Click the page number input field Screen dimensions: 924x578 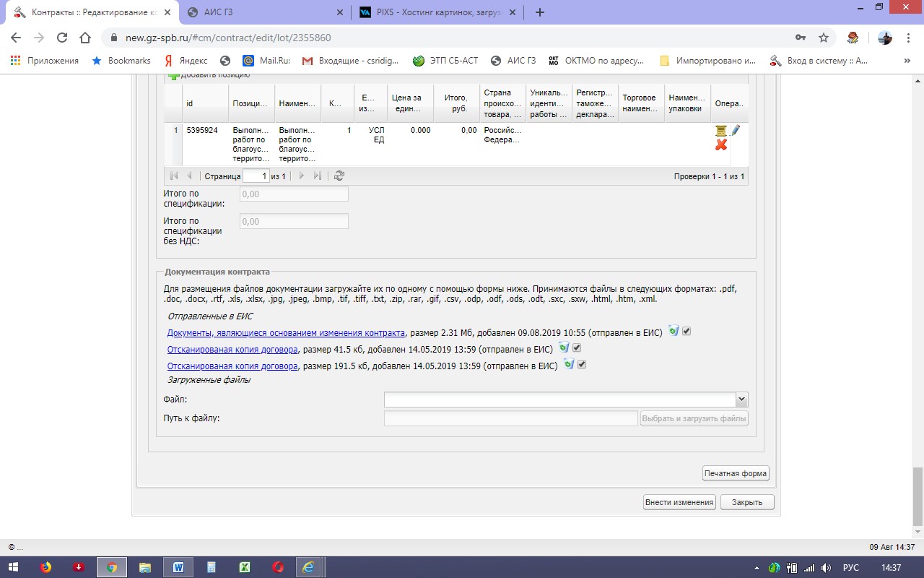coord(256,176)
